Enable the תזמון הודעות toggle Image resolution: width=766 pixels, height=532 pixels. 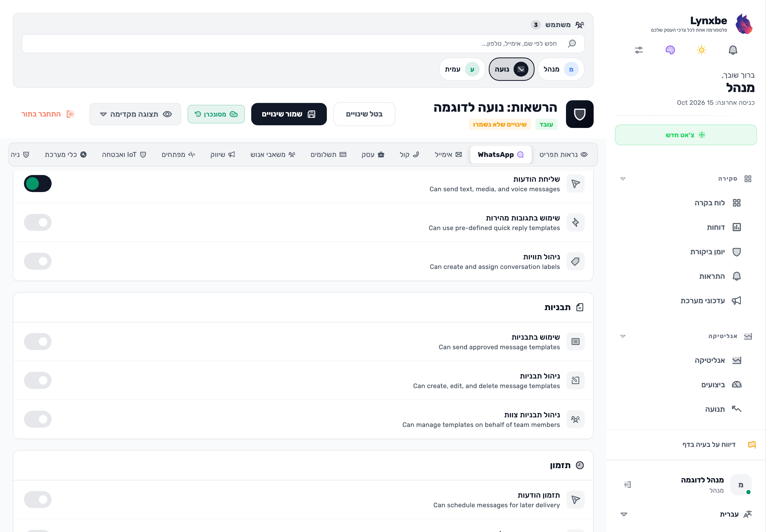coord(38,499)
